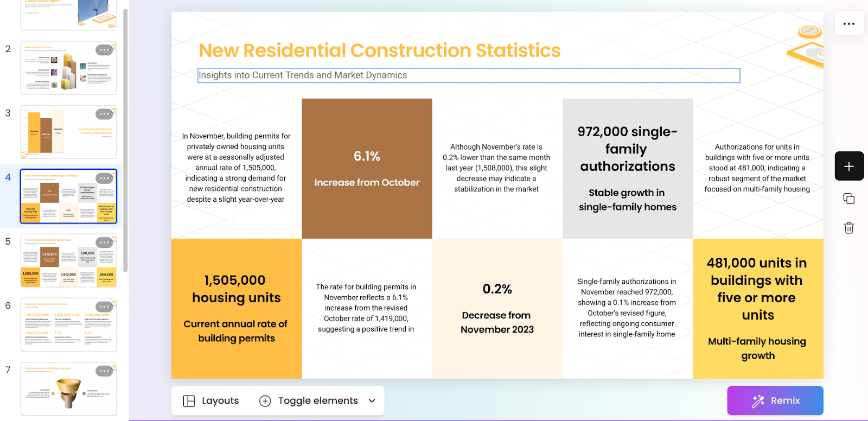Select the '6.1%' heading text
868x421 pixels.
[x=367, y=156]
